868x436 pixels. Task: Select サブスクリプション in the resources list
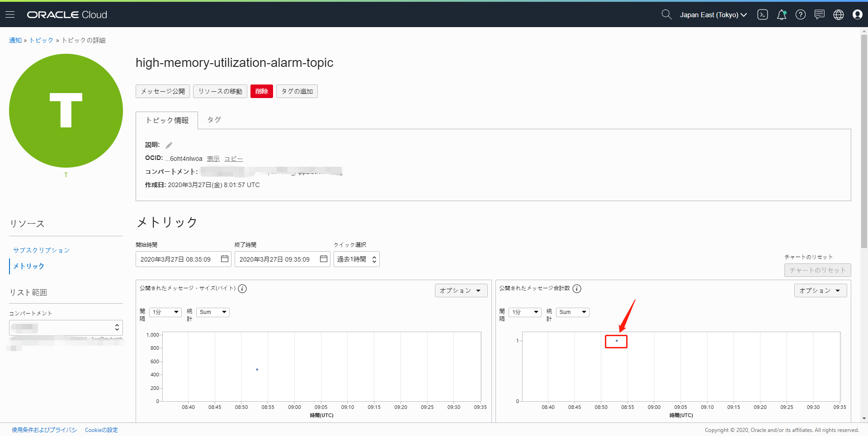click(42, 250)
